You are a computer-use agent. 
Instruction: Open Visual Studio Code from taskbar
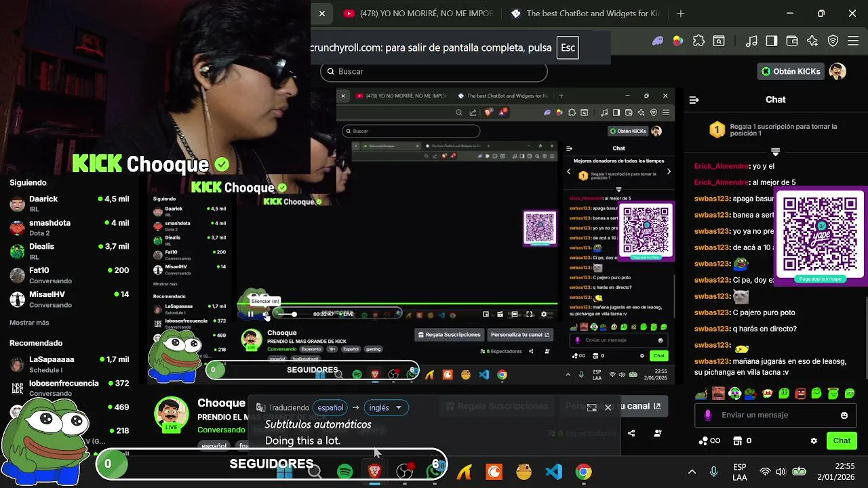[553, 472]
